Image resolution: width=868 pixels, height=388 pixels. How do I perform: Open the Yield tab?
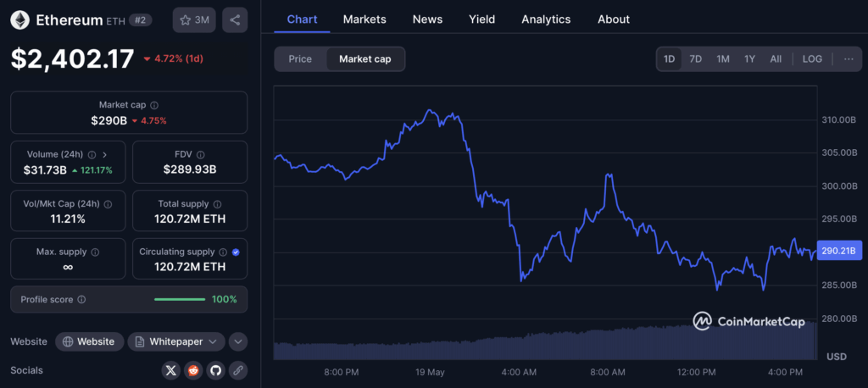[x=482, y=19]
